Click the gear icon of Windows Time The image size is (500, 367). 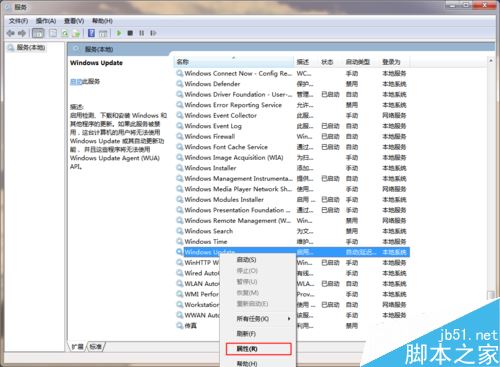180,241
